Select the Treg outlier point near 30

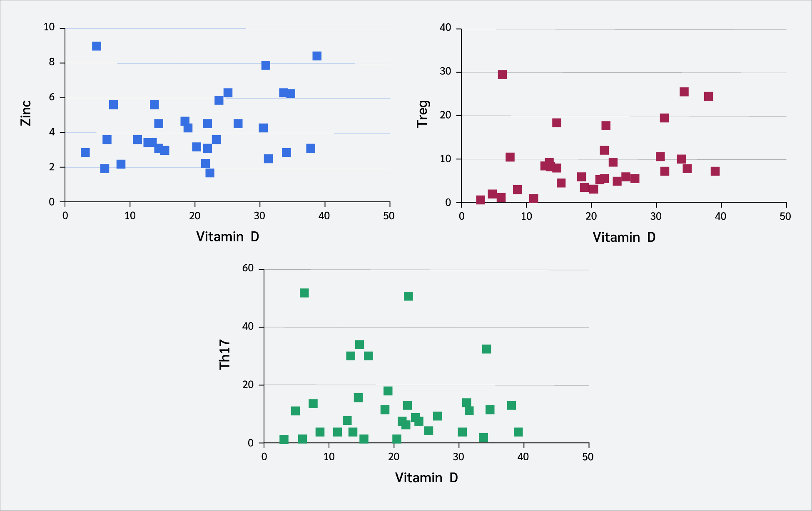[502, 74]
